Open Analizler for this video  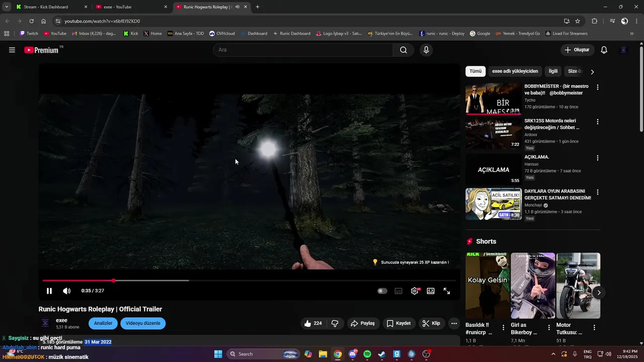pos(103,323)
